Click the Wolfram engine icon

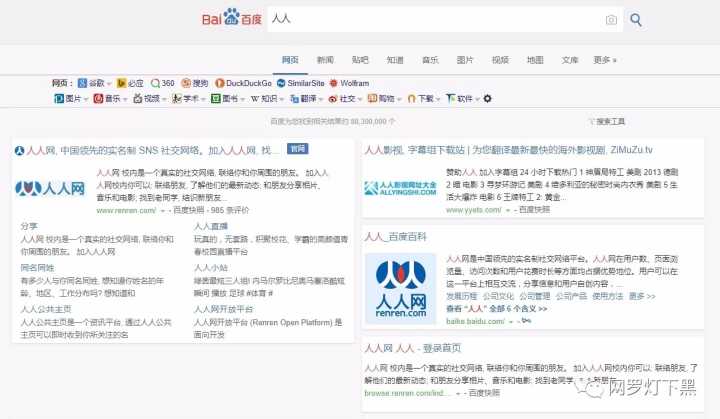[333, 83]
